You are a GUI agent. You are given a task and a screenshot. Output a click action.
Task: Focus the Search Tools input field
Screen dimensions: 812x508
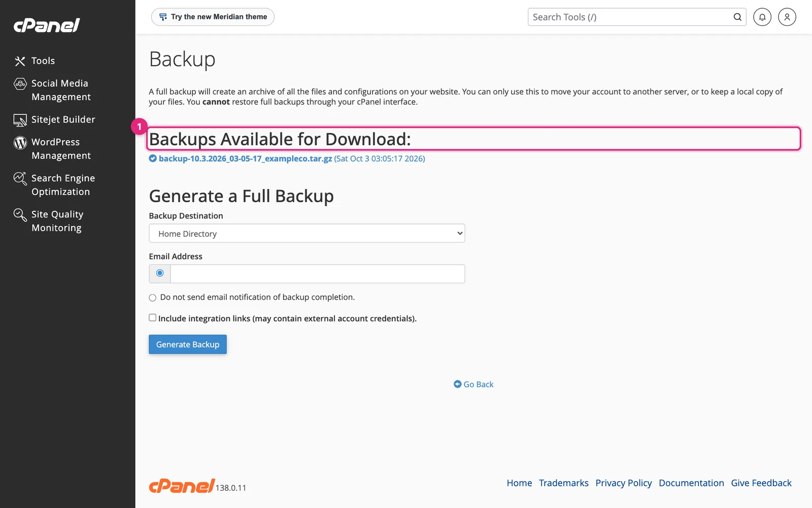pos(629,17)
